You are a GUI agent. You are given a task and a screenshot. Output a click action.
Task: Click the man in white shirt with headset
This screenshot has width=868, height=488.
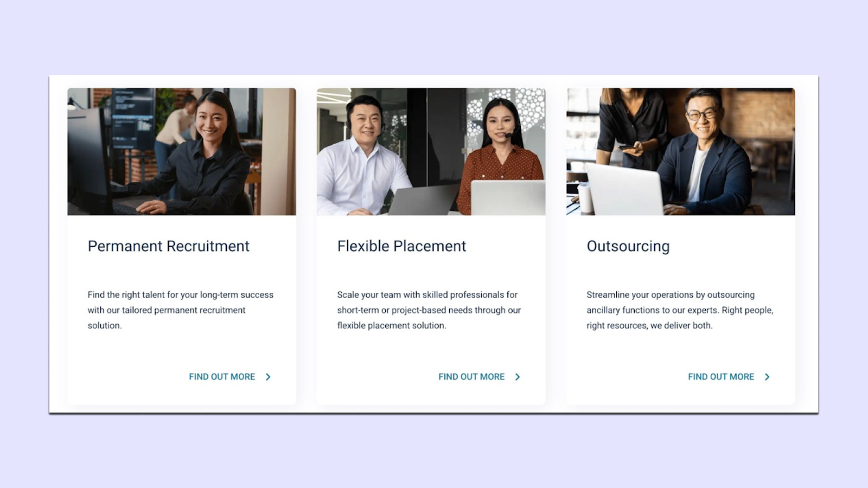point(362,157)
